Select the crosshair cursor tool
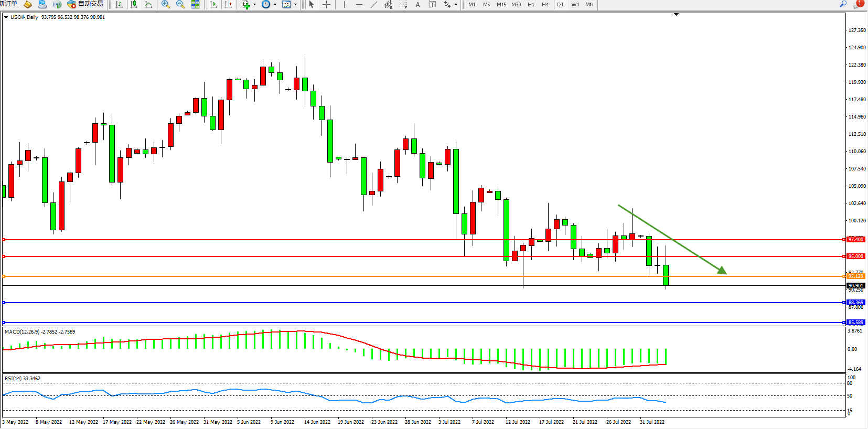 click(326, 5)
